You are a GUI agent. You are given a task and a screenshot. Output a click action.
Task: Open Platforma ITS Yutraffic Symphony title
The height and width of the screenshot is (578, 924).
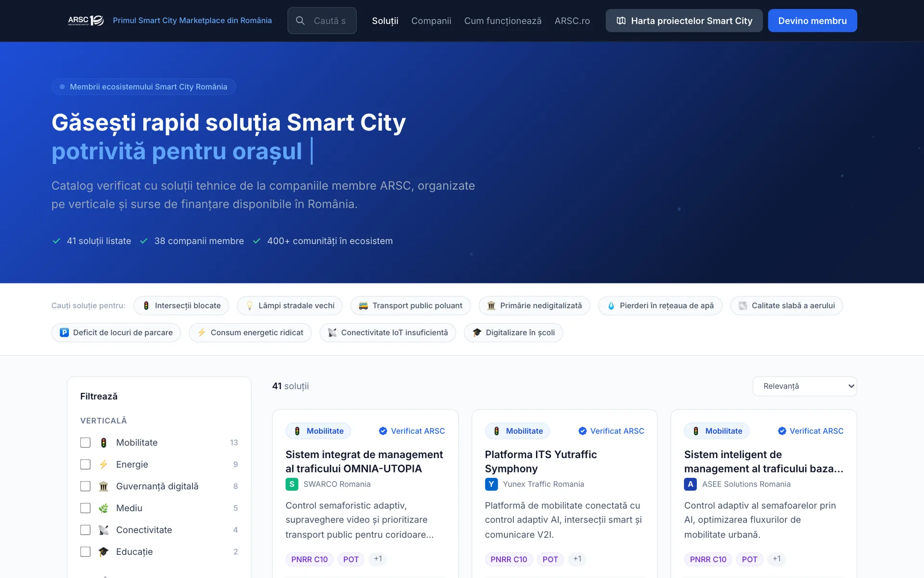(x=540, y=461)
